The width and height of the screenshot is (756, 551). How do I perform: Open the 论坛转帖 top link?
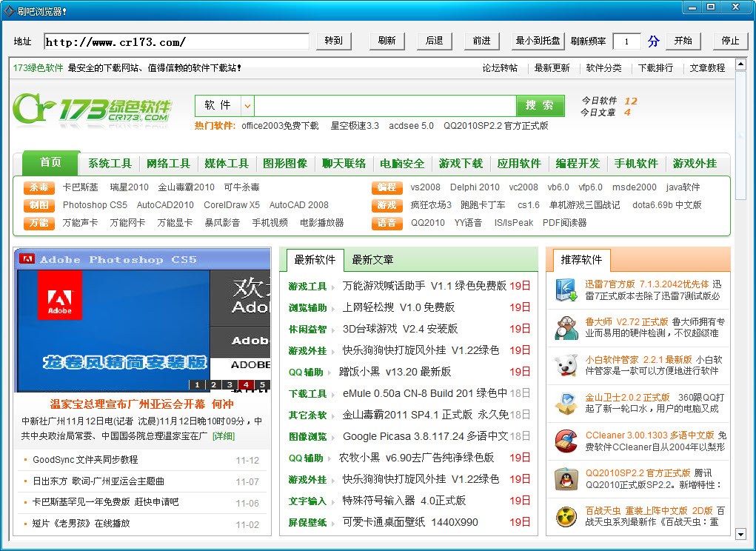tap(500, 68)
